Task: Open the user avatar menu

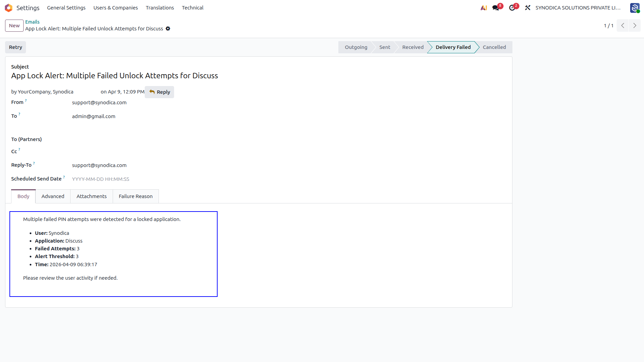Action: coord(635,8)
